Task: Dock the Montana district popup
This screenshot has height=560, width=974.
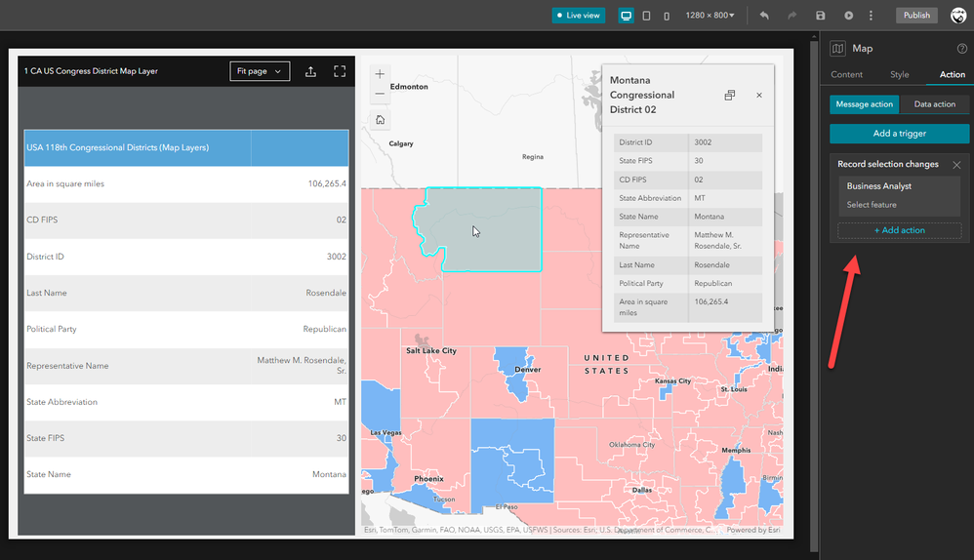Action: pyautogui.click(x=729, y=95)
